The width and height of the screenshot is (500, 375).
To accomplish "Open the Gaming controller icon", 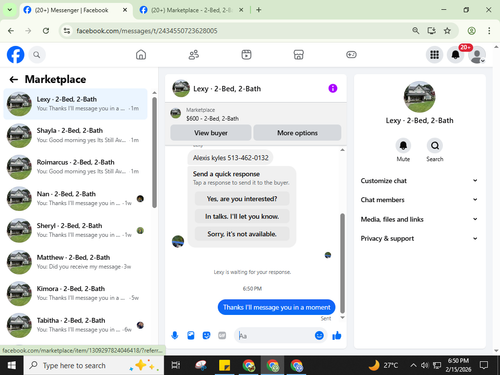I will [351, 55].
